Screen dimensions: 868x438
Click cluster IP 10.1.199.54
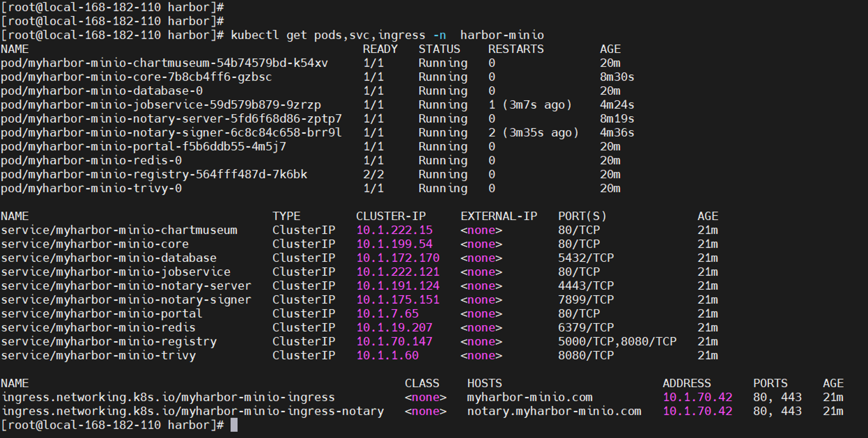coord(395,244)
